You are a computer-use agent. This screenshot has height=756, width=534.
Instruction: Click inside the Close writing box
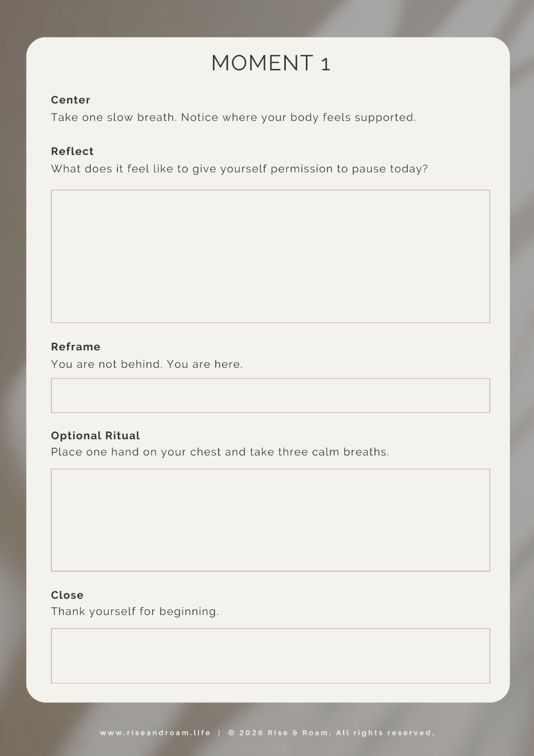pos(271,656)
